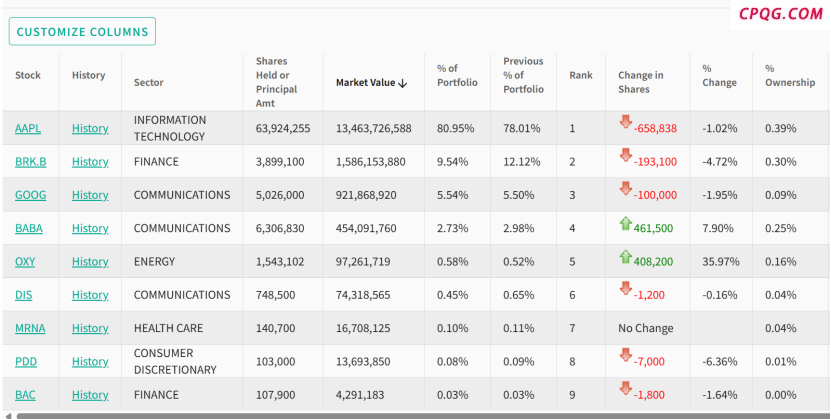
Task: Sort by Market Value column header
Action: click(x=372, y=83)
